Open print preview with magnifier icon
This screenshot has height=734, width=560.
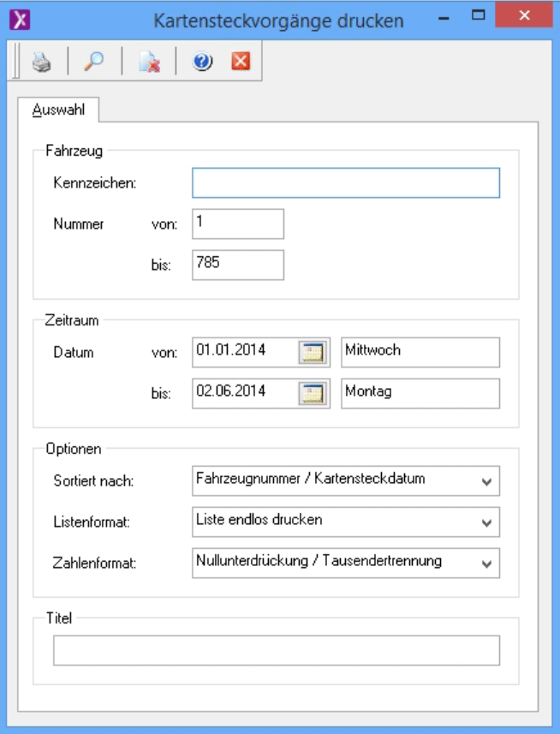(93, 63)
